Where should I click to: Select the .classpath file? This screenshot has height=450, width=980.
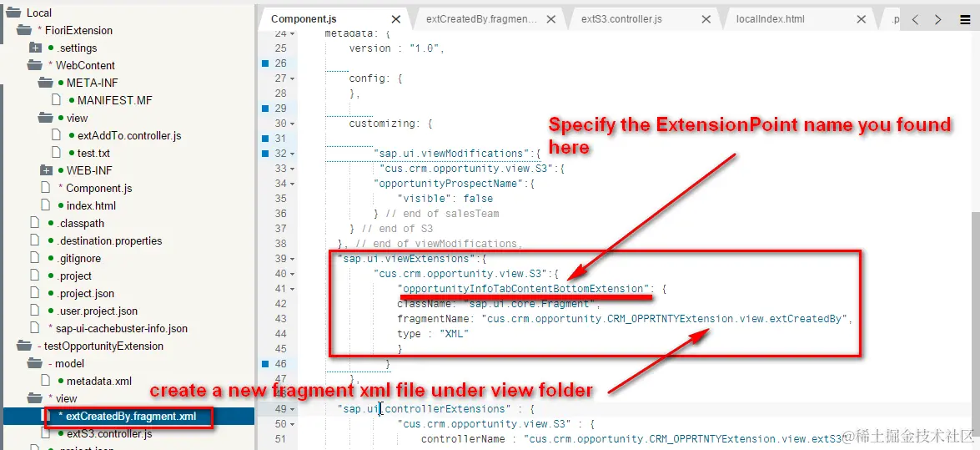click(x=80, y=223)
